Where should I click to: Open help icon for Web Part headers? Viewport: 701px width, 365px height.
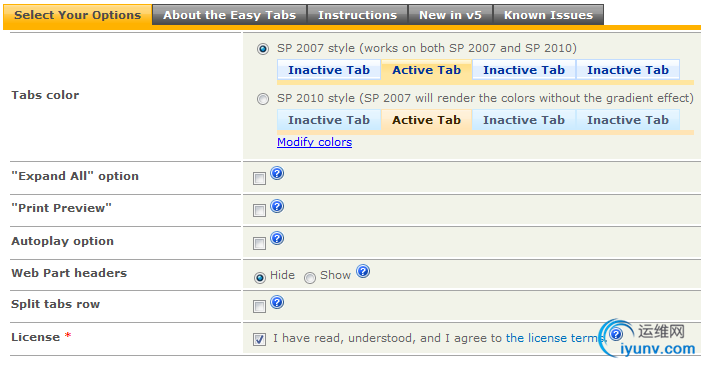tap(363, 271)
